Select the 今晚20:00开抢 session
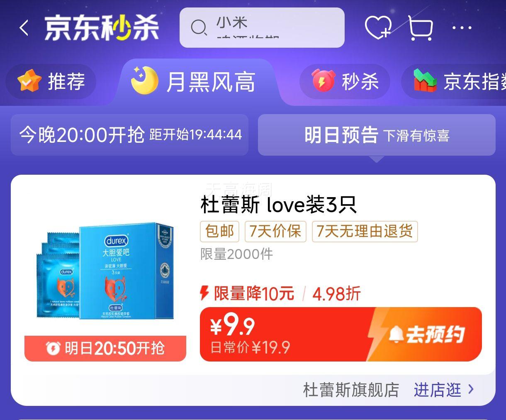Screen dimensions: 506x420 click(129, 135)
